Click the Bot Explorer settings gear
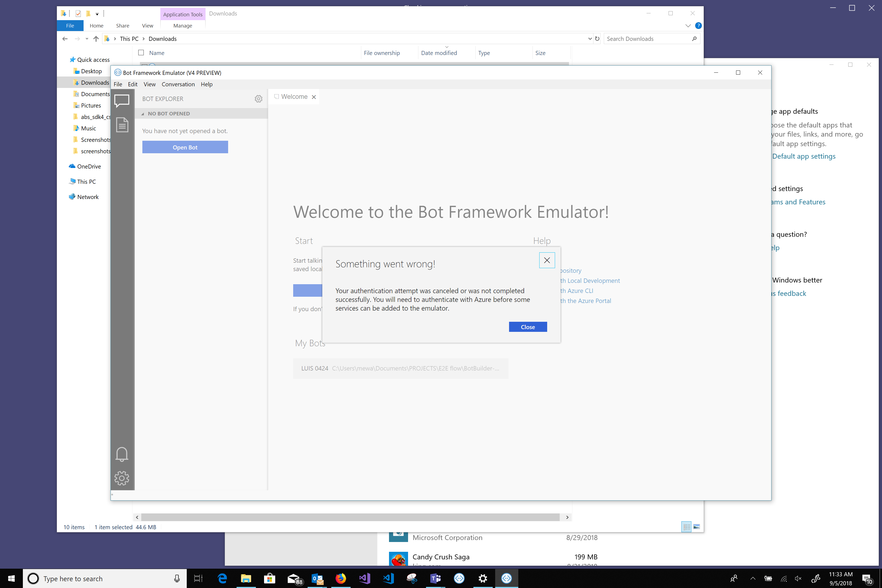882x588 pixels. 258,99
